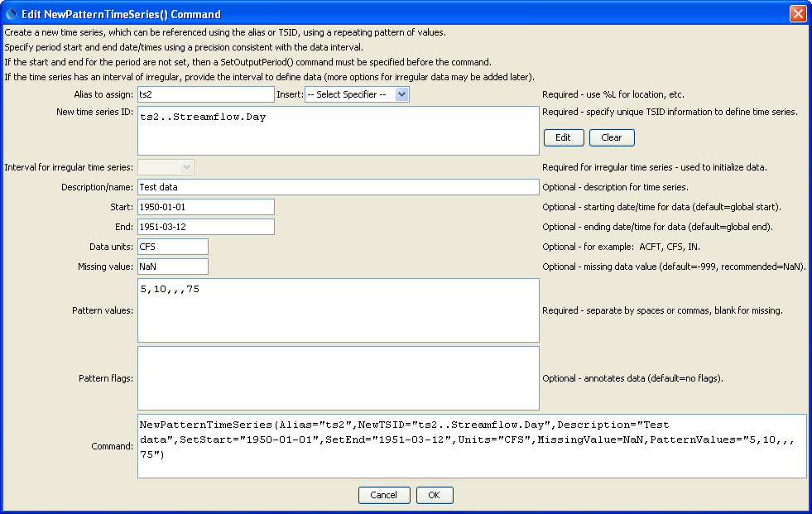Click the hint 'Optional - description for time series.'
812x514 pixels.
pyautogui.click(x=615, y=187)
